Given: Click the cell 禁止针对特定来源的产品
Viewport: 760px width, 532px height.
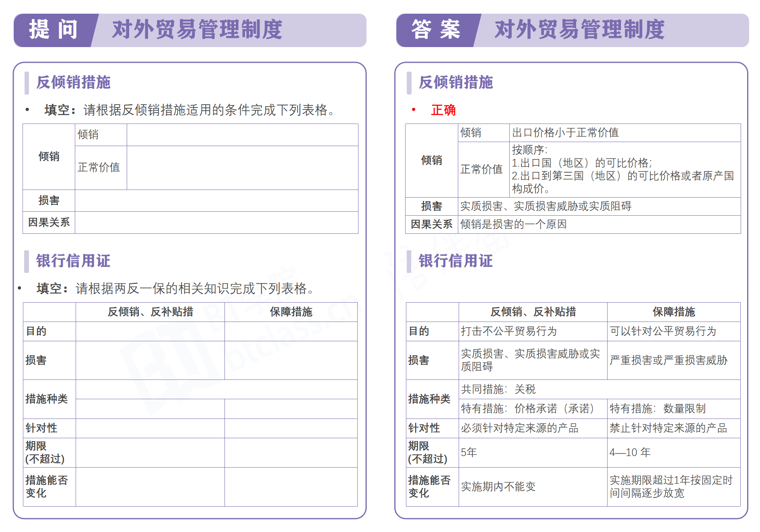Looking at the screenshot, I should pos(673,428).
